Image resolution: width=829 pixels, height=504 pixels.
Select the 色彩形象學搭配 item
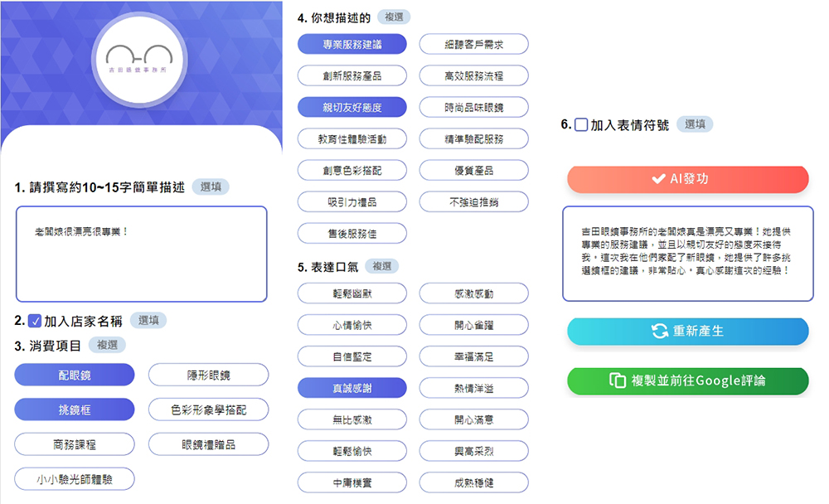coord(209,409)
